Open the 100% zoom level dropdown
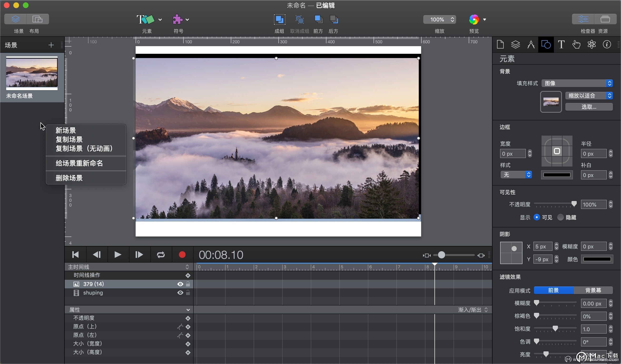Image resolution: width=621 pixels, height=364 pixels. click(439, 20)
